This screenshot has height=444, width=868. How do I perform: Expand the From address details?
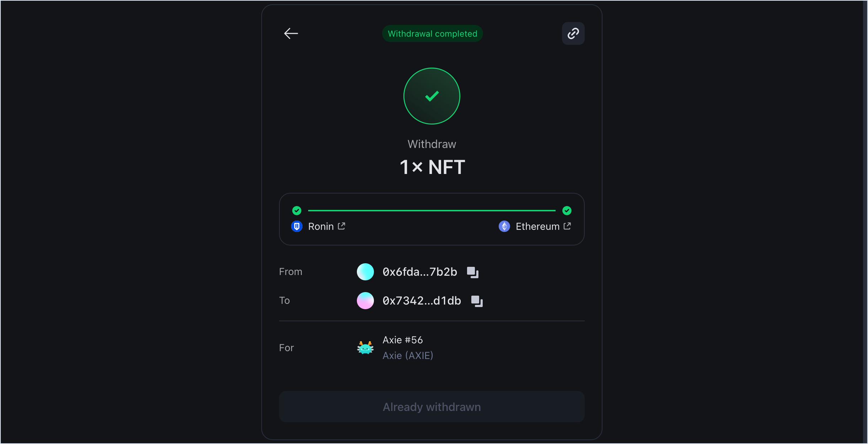419,272
